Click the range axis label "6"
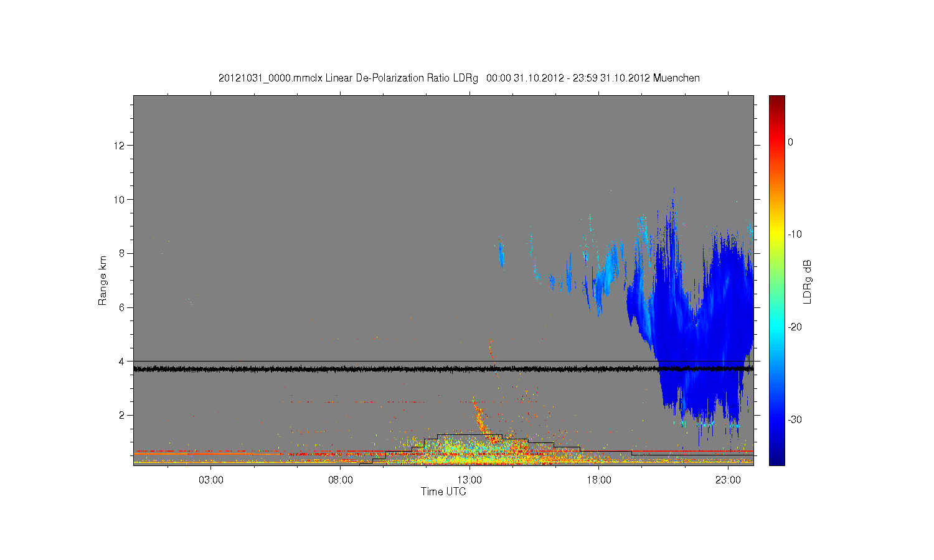The image size is (934, 560). coord(123,307)
